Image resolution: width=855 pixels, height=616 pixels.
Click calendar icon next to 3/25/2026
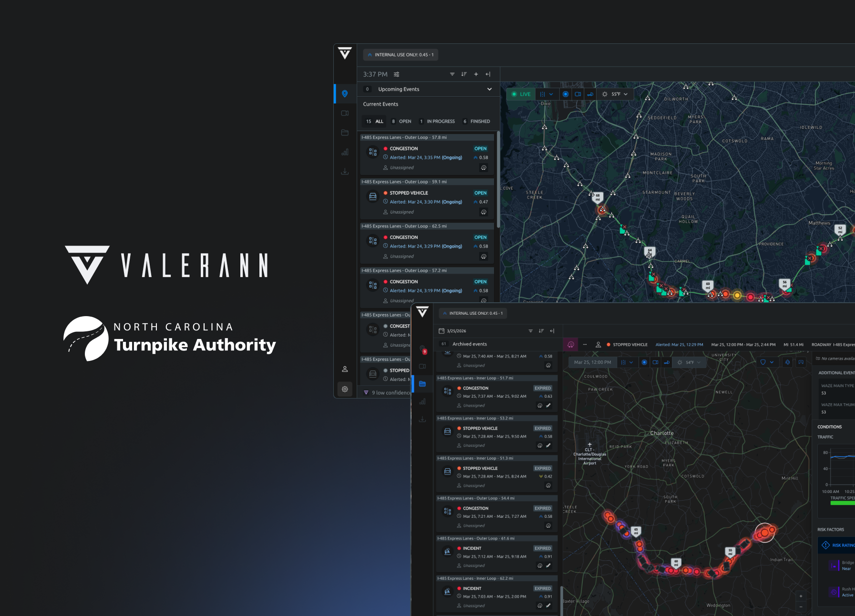tap(442, 331)
